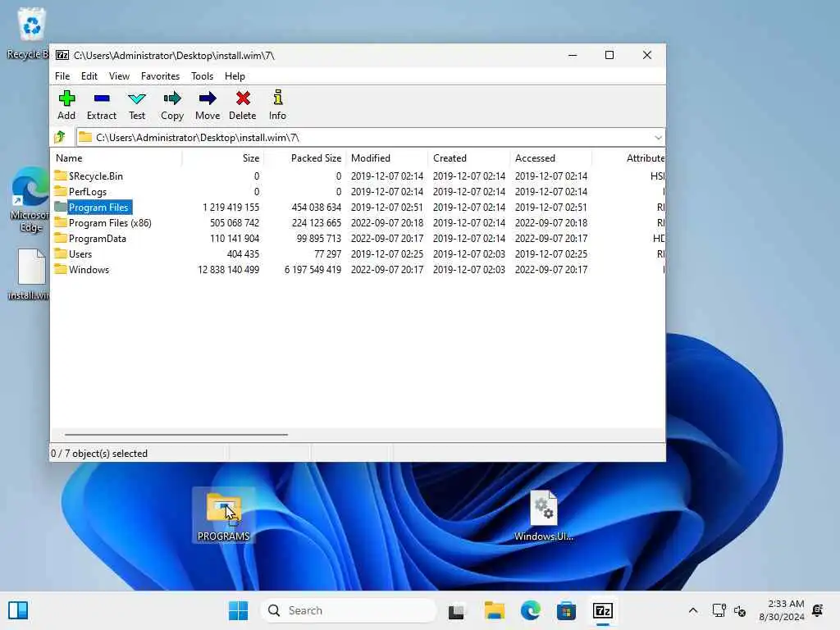Select the $Recycle.Bin folder icon
This screenshot has width=840, height=630.
point(61,176)
